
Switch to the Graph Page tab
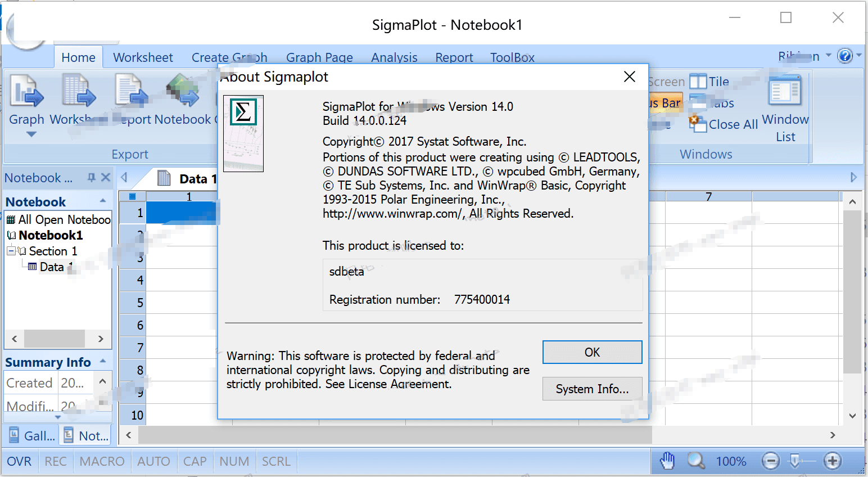coord(319,57)
